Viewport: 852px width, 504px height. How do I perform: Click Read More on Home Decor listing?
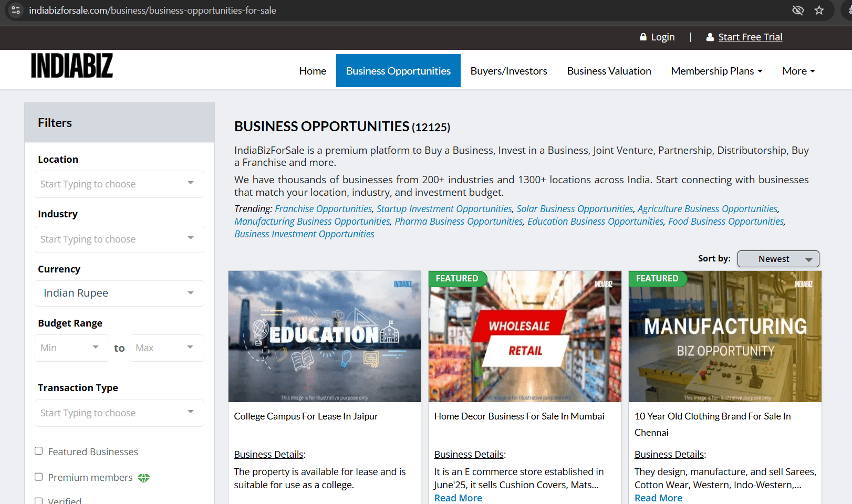[458, 498]
